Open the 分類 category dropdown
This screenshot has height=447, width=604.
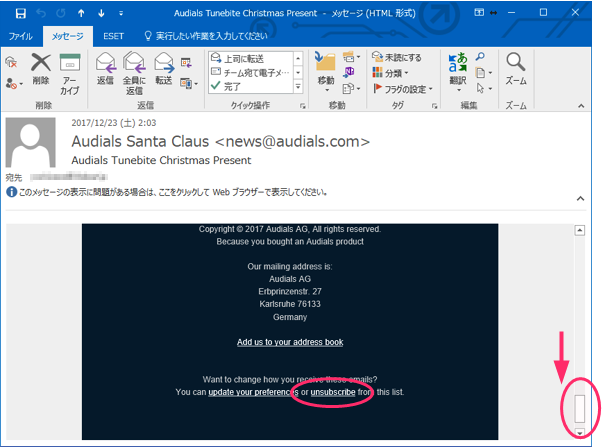click(x=390, y=73)
